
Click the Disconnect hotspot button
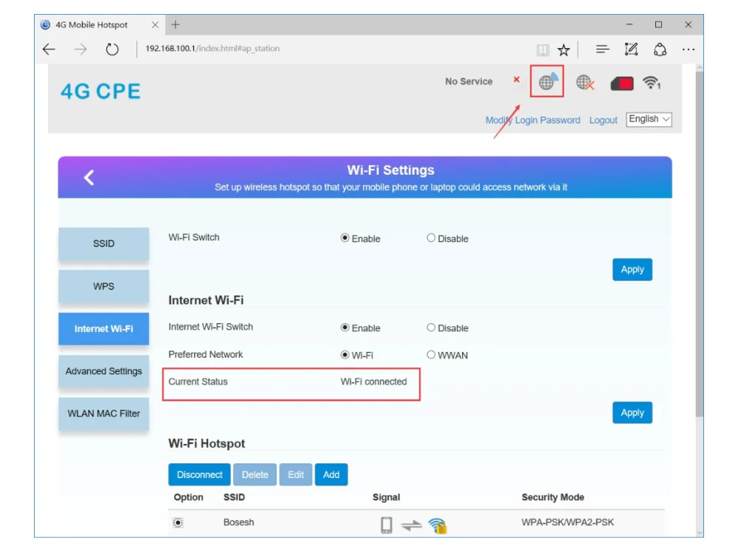point(199,474)
